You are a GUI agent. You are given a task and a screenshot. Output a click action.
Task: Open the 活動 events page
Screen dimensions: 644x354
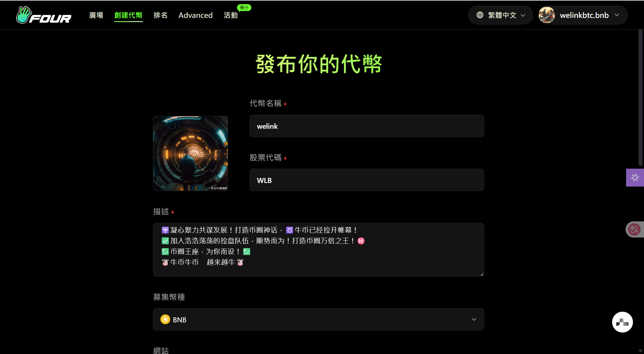[x=231, y=15]
